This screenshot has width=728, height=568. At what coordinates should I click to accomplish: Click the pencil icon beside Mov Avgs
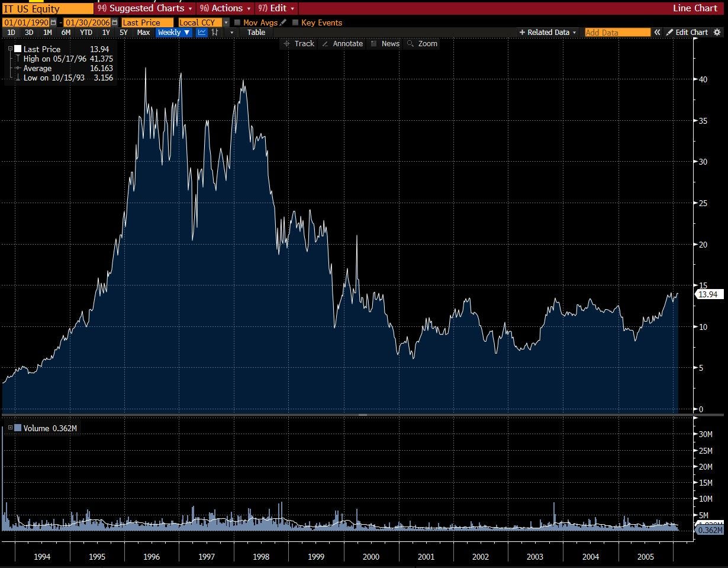tap(283, 23)
